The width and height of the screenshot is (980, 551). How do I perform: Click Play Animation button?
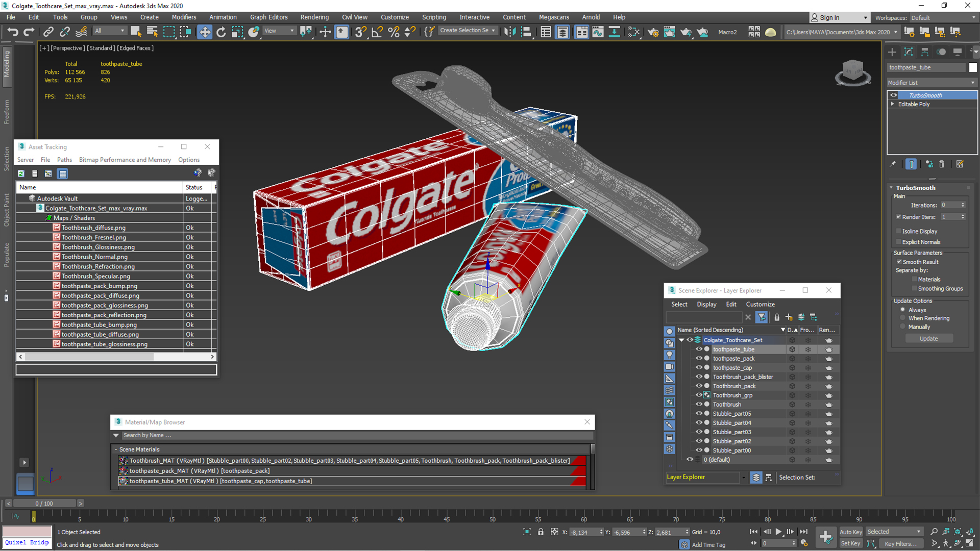778,532
